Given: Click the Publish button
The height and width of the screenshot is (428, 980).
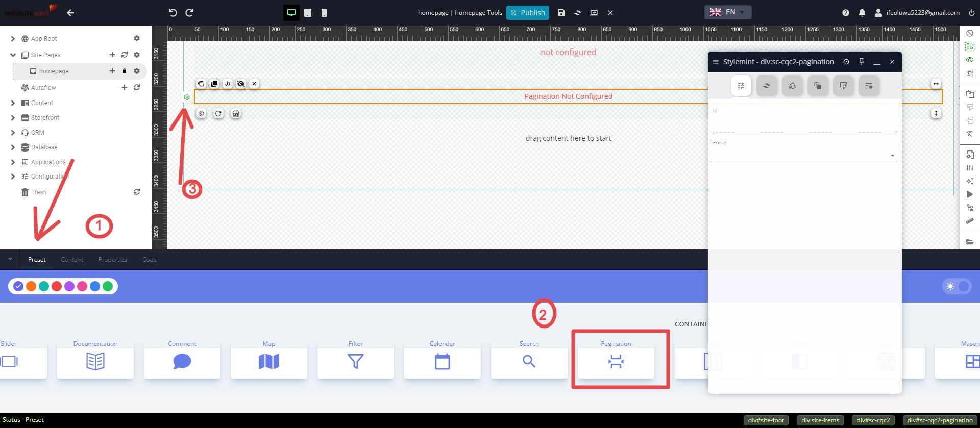Looking at the screenshot, I should (x=528, y=13).
